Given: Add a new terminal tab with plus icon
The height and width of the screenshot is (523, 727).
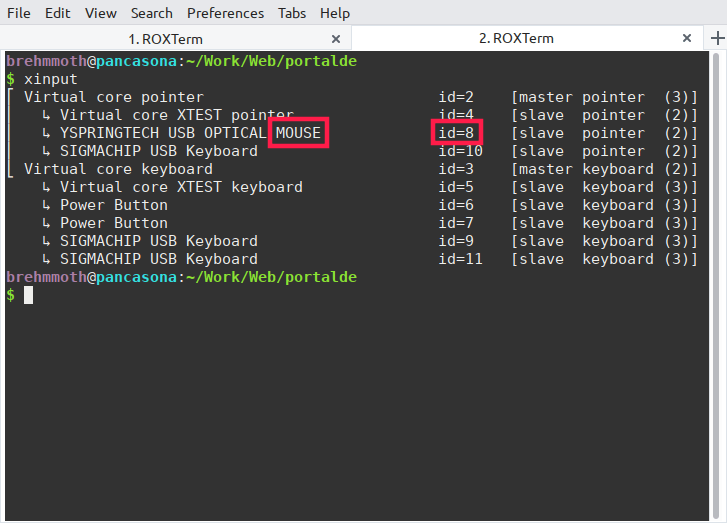Looking at the screenshot, I should pyautogui.click(x=717, y=38).
